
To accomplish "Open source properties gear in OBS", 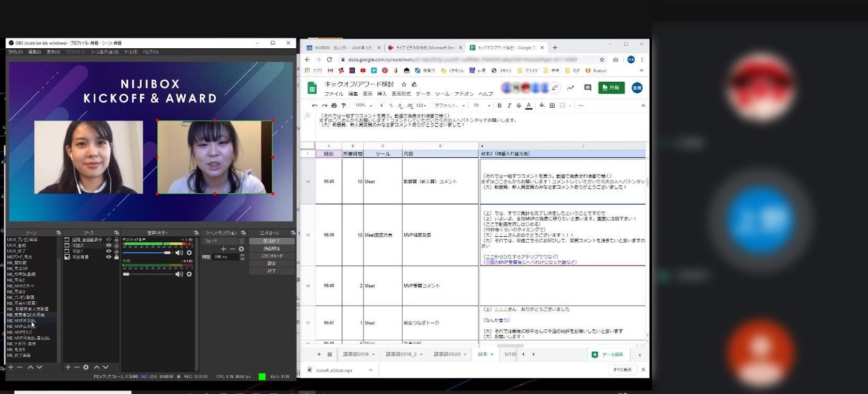I will pyautogui.click(x=86, y=367).
